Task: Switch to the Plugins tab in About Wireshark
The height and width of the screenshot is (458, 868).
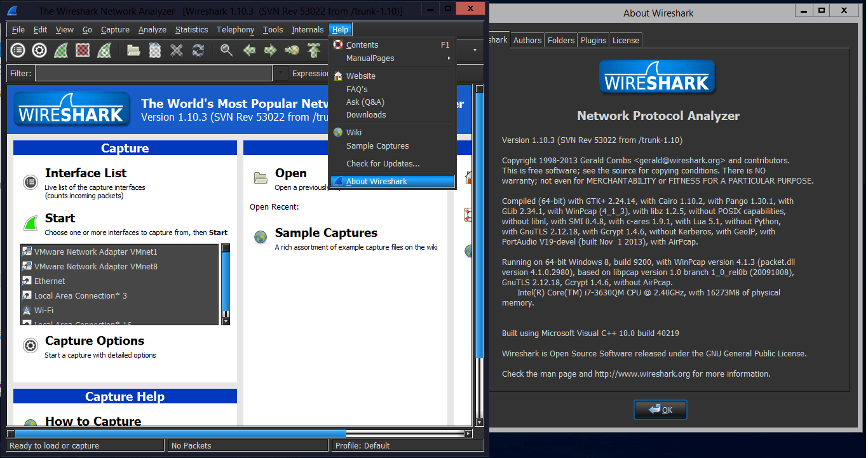Action: tap(593, 40)
